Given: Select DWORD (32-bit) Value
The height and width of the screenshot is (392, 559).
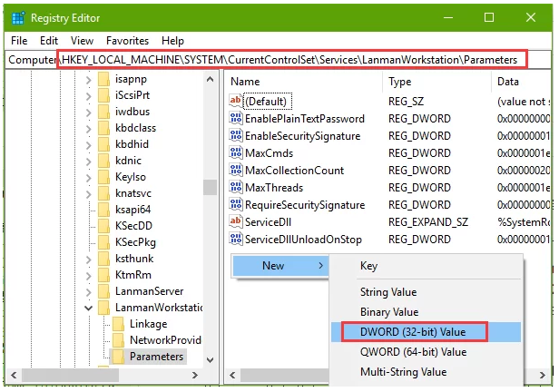Looking at the screenshot, I should tap(426, 332).
